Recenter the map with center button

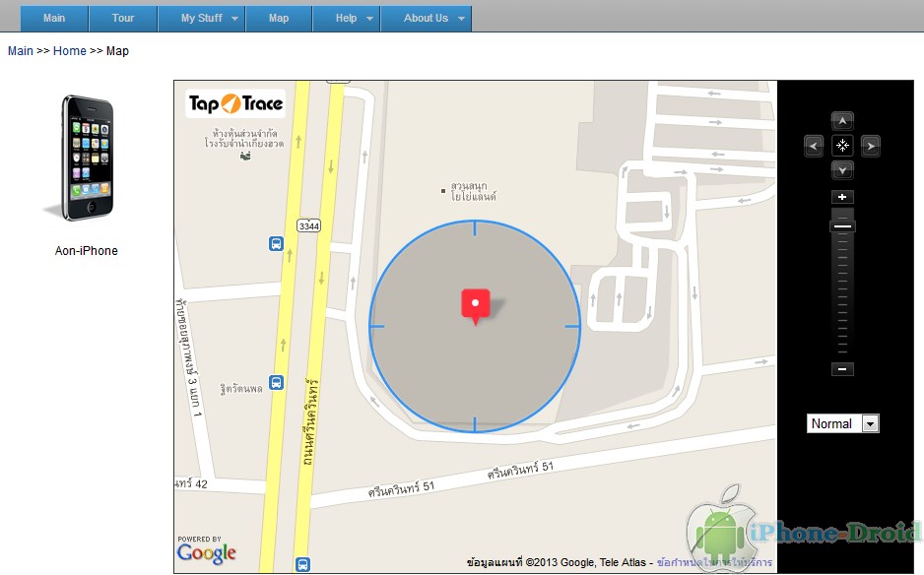coord(842,146)
